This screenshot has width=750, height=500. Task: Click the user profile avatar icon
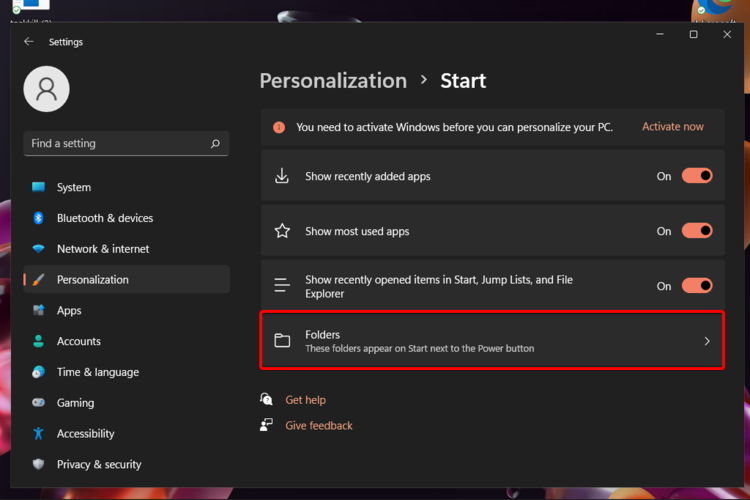(46, 89)
